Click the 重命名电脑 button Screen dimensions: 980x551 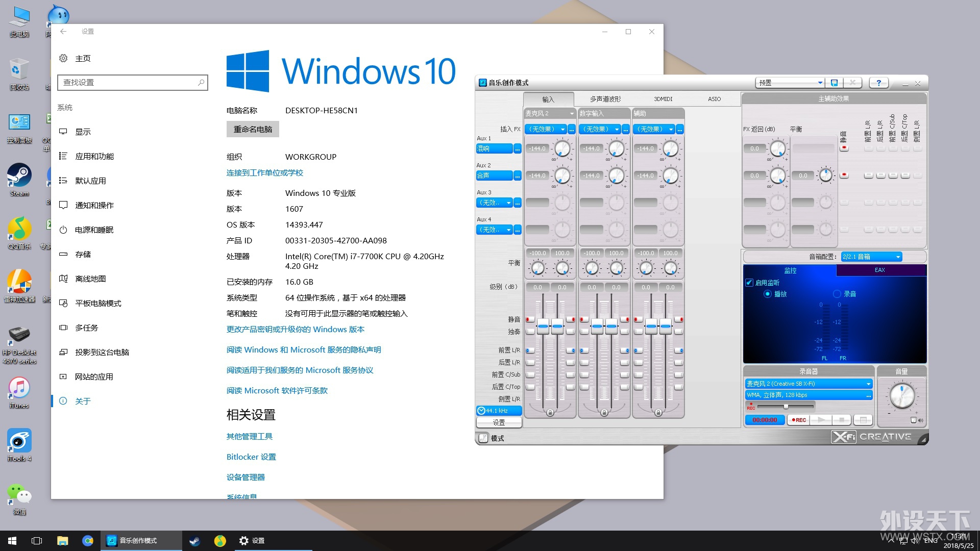(253, 129)
